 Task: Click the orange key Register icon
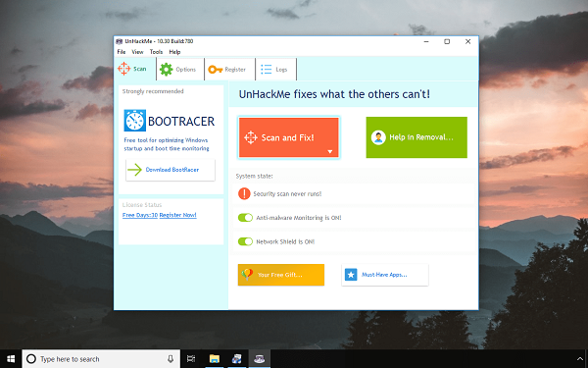[216, 70]
